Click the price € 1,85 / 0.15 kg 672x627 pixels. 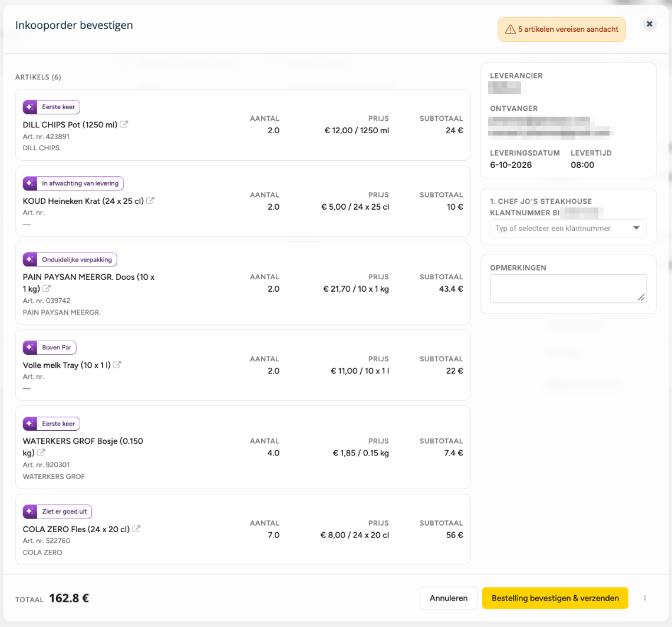click(361, 453)
